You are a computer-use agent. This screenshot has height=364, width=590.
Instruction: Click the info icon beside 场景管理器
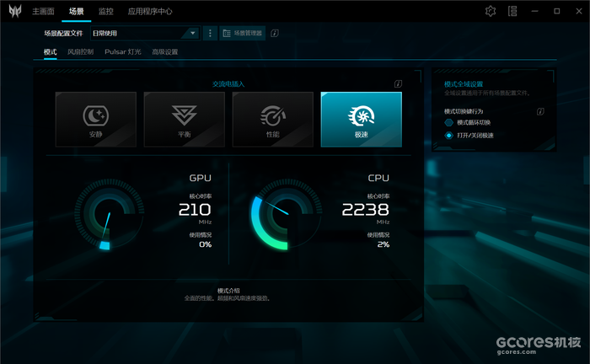pos(275,33)
